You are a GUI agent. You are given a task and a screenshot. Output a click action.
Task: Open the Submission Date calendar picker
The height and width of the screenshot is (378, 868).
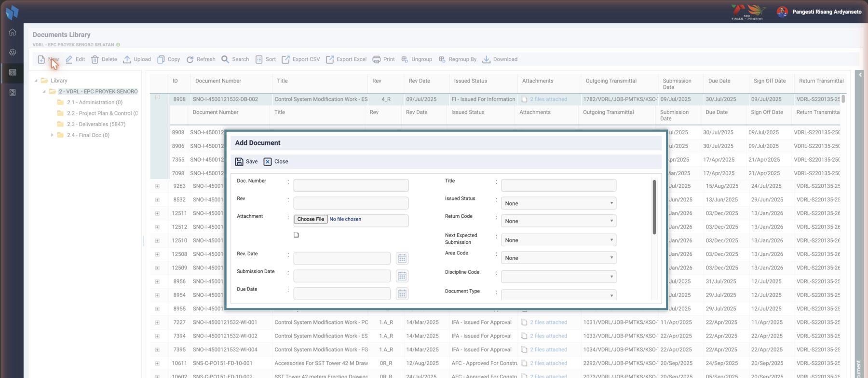pos(402,276)
